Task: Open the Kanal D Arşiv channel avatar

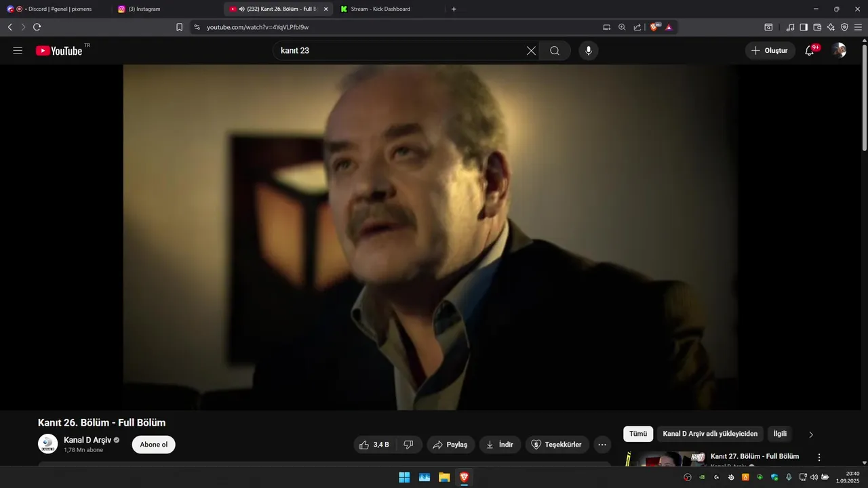Action: [47, 444]
